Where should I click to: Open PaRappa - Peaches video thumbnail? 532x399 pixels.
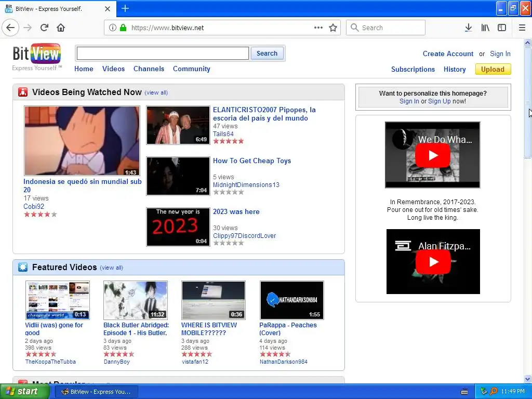[x=292, y=300]
